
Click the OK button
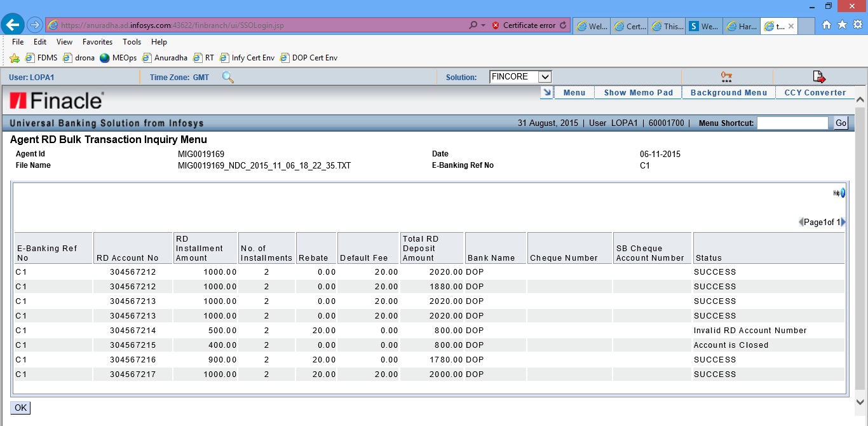point(20,408)
